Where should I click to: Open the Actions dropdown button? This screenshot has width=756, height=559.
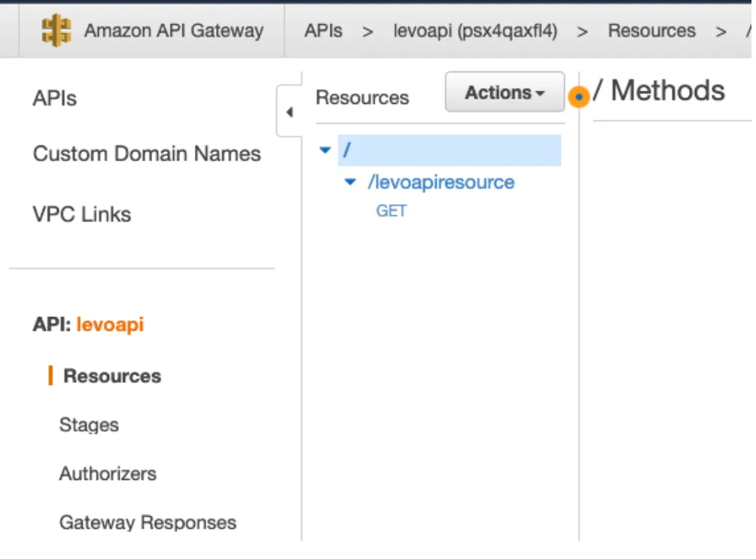pyautogui.click(x=505, y=92)
